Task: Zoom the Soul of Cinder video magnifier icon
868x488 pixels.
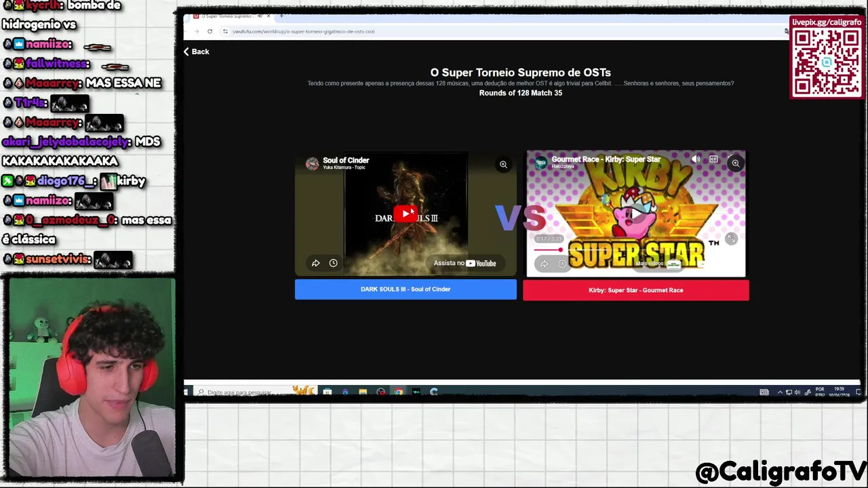Action: click(x=503, y=165)
